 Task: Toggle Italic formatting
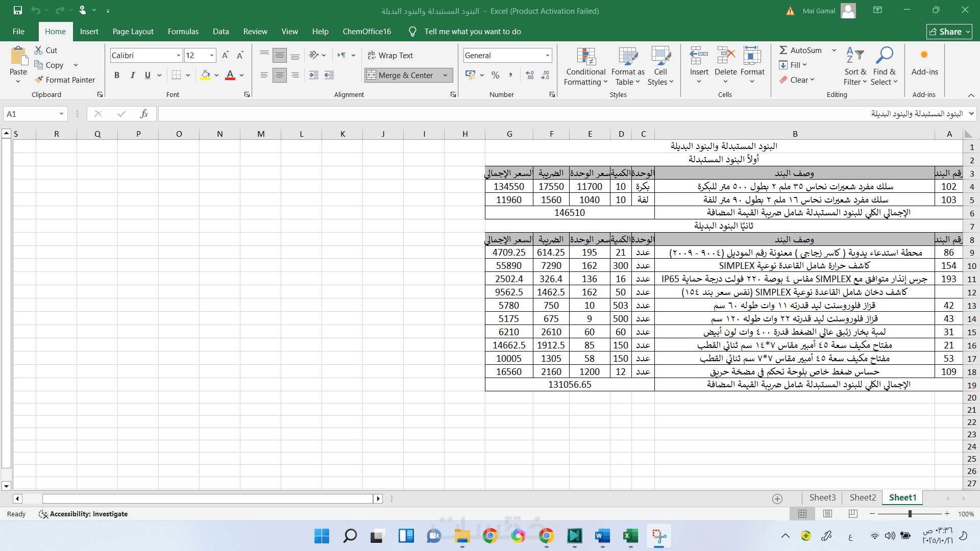[132, 75]
